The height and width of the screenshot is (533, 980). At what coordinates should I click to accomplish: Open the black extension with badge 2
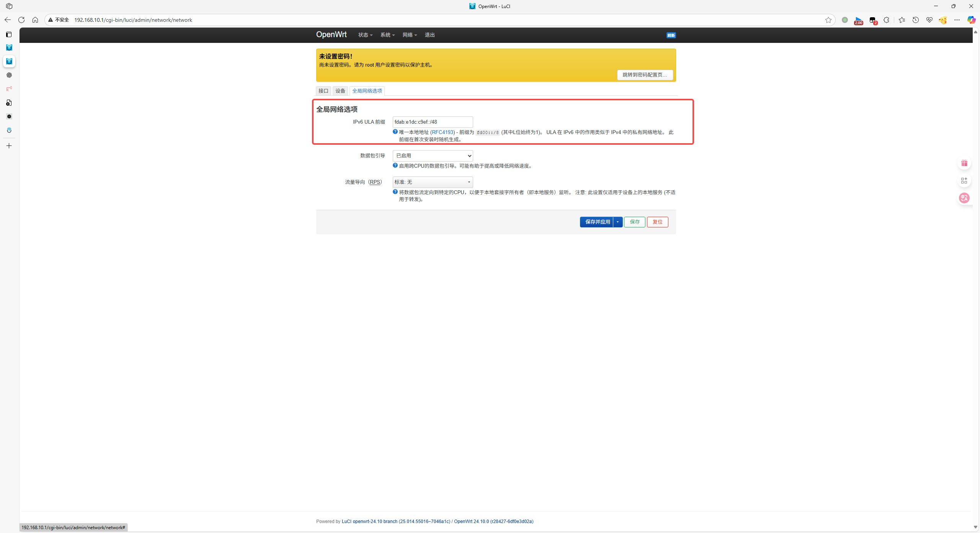tap(873, 20)
